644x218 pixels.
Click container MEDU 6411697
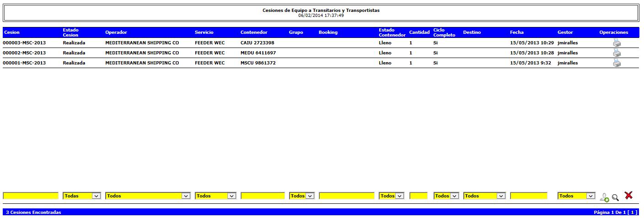(258, 53)
